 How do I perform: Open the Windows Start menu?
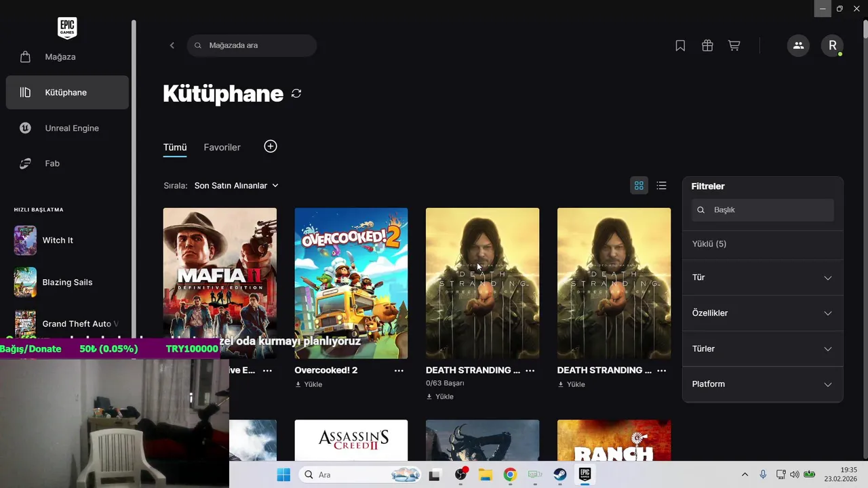point(283,474)
